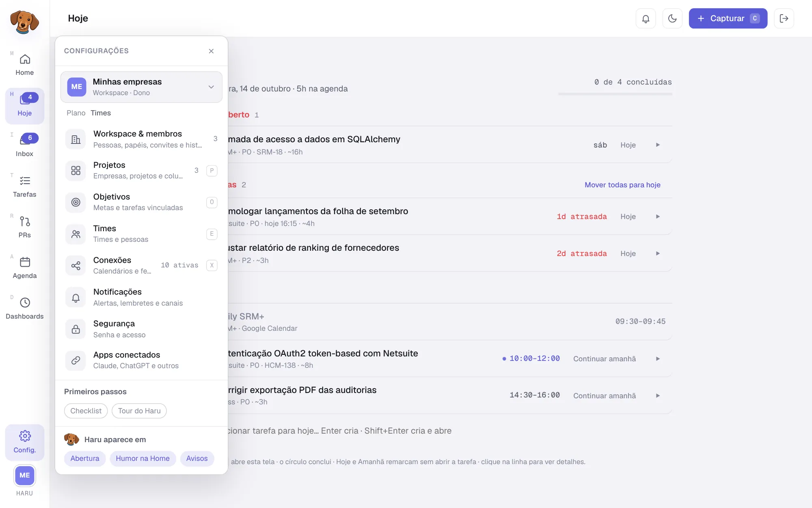812x508 pixels.
Task: Open the Inbox with 6 items
Action: click(24, 146)
